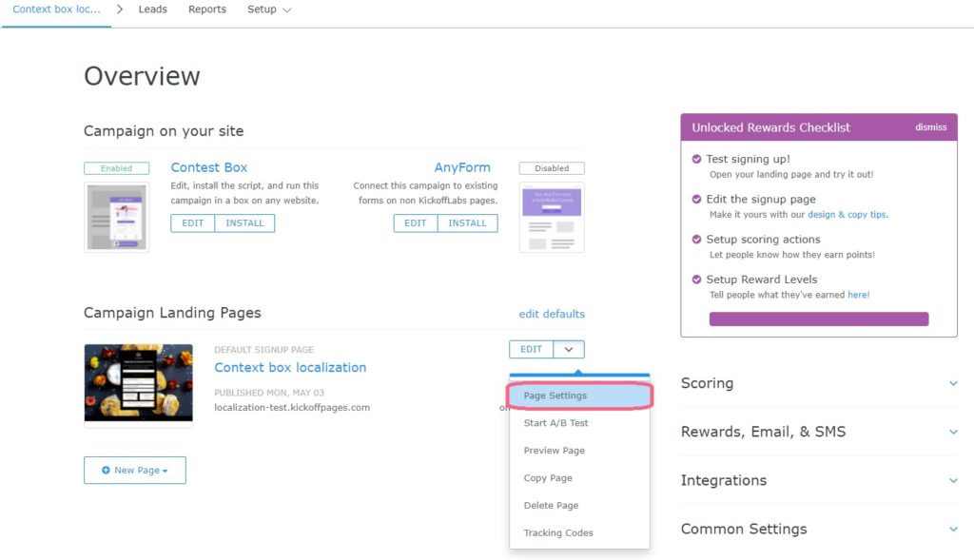
Task: Open Tracking Codes from the menu
Action: 579,532
